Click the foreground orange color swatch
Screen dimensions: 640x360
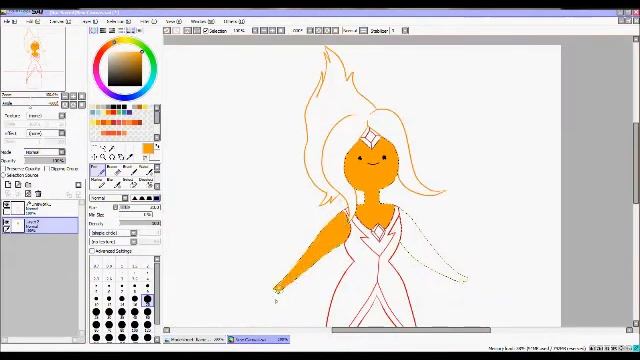pos(148,148)
